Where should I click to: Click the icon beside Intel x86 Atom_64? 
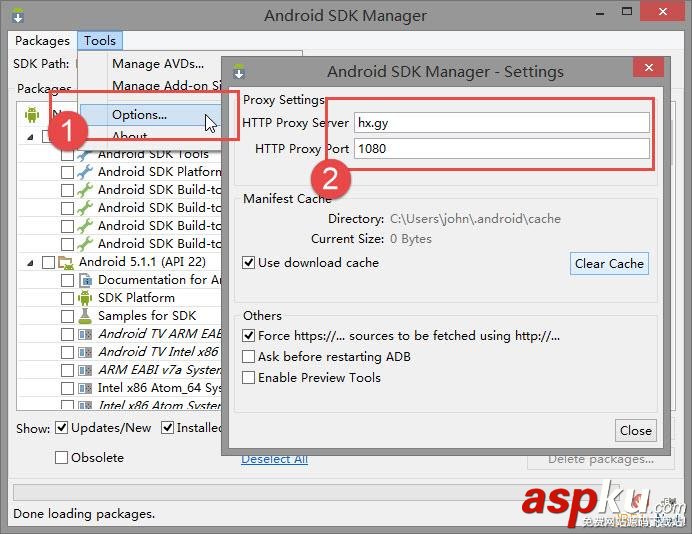[85, 388]
